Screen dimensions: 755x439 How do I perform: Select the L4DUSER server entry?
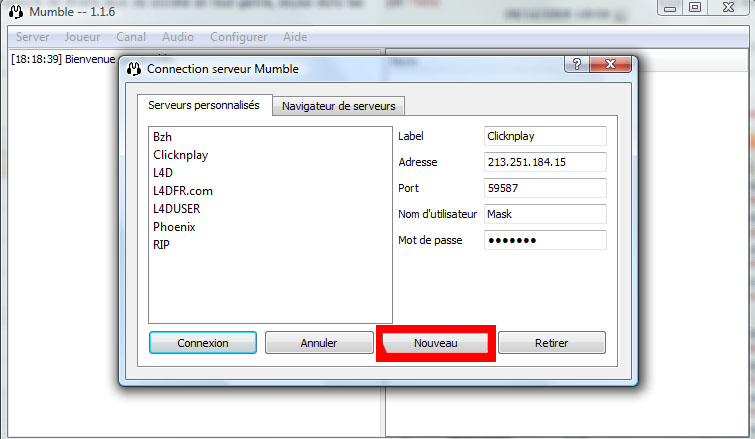point(270,209)
